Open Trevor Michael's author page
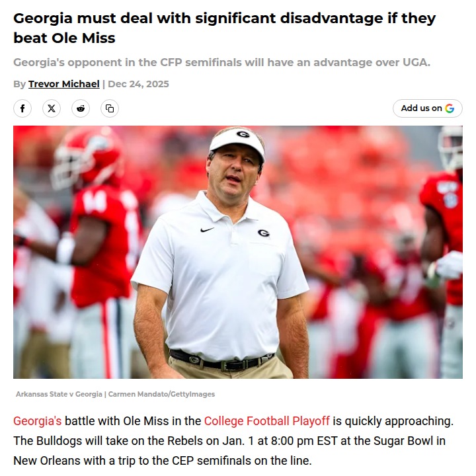Image resolution: width=476 pixels, height=476 pixels. coord(63,84)
